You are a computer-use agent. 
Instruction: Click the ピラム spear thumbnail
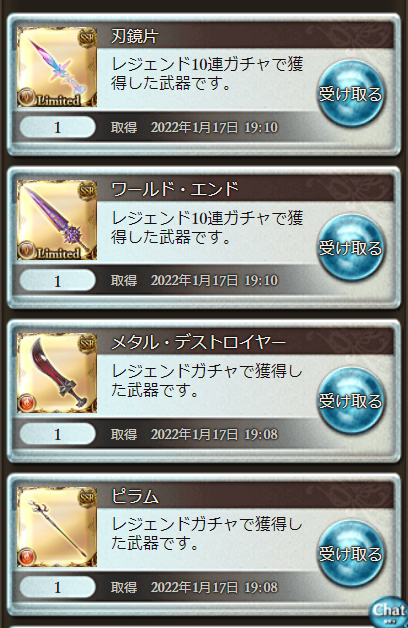click(x=57, y=527)
